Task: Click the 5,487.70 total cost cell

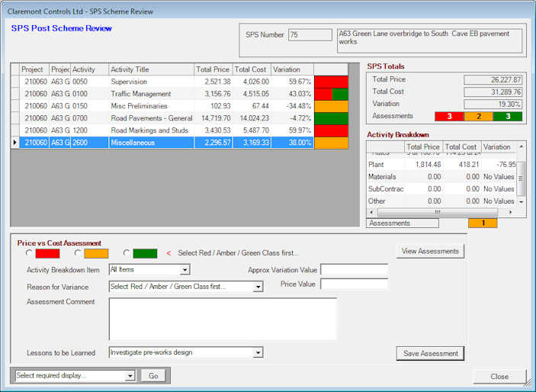Action: point(252,130)
